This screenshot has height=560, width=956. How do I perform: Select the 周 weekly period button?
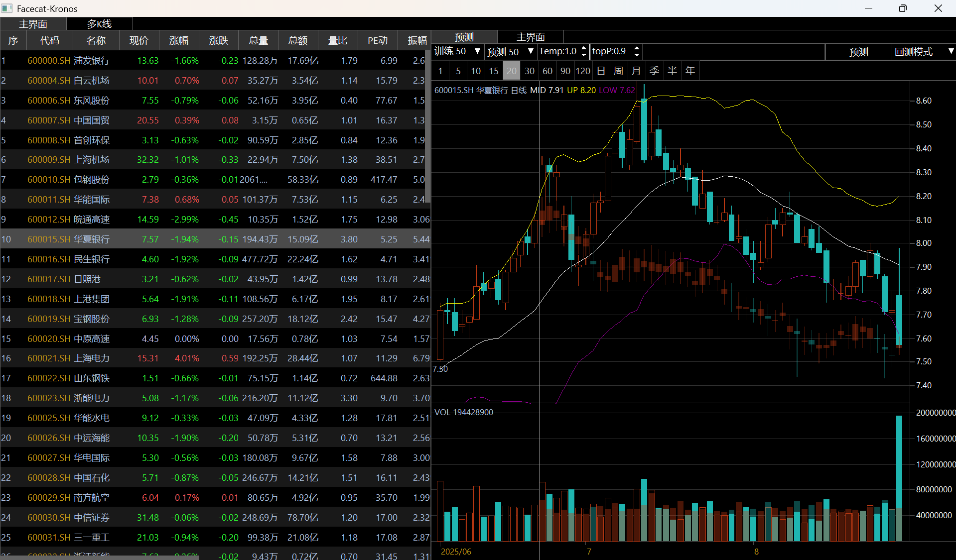click(618, 71)
